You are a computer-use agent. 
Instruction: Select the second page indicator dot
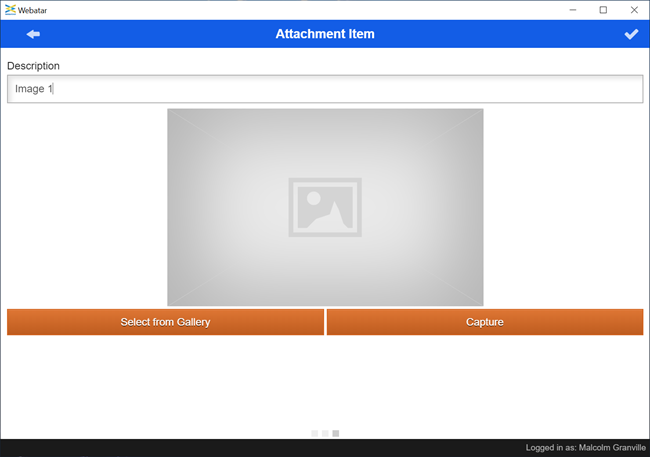coord(325,433)
